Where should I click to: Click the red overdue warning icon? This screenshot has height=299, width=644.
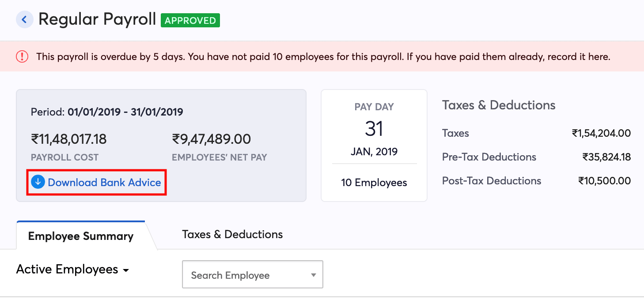22,56
